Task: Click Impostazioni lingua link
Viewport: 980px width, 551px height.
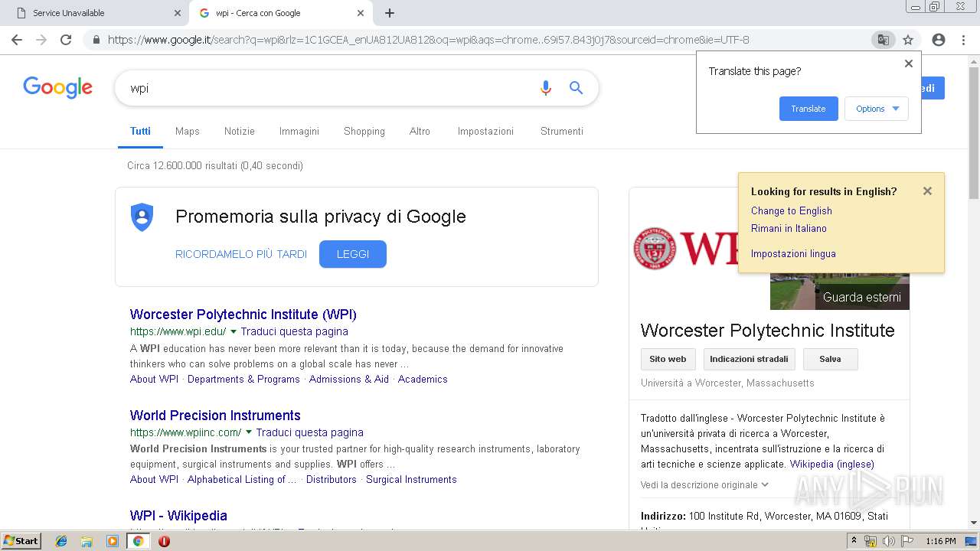Action: pos(793,253)
